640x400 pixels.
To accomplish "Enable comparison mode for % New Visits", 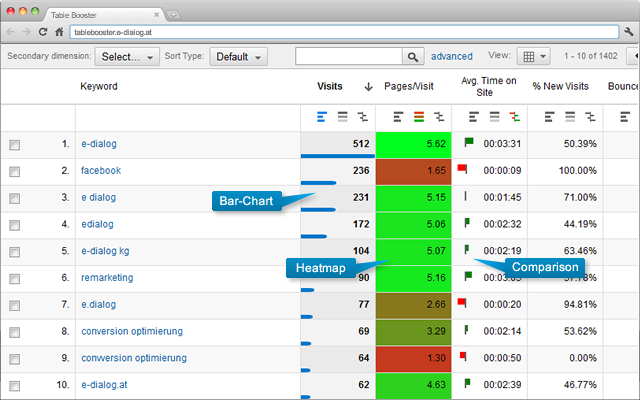I will 590,117.
